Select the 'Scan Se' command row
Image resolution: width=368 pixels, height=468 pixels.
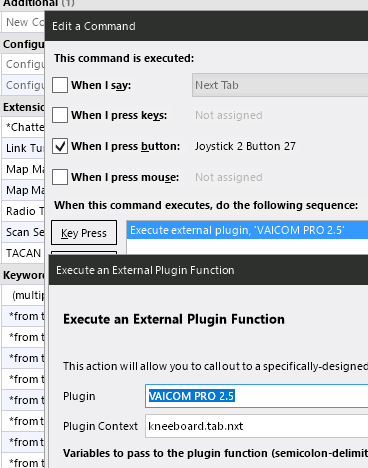(23, 232)
